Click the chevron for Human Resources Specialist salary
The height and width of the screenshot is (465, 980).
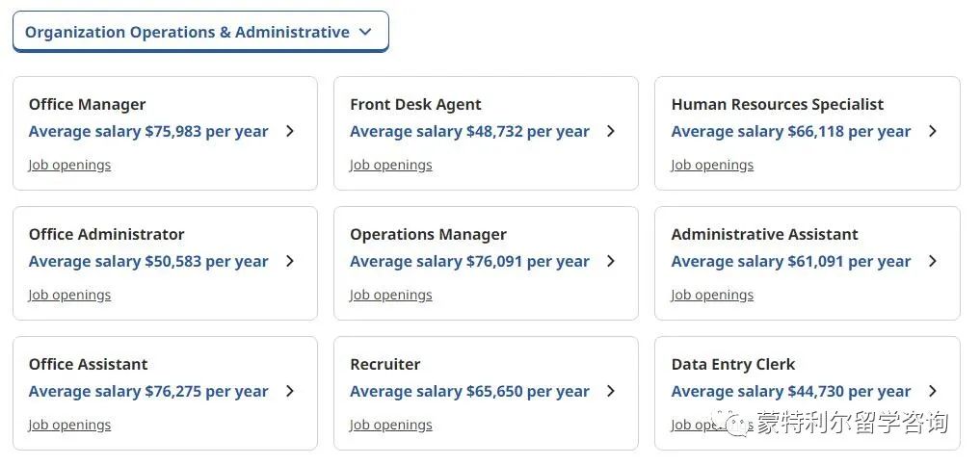(933, 131)
